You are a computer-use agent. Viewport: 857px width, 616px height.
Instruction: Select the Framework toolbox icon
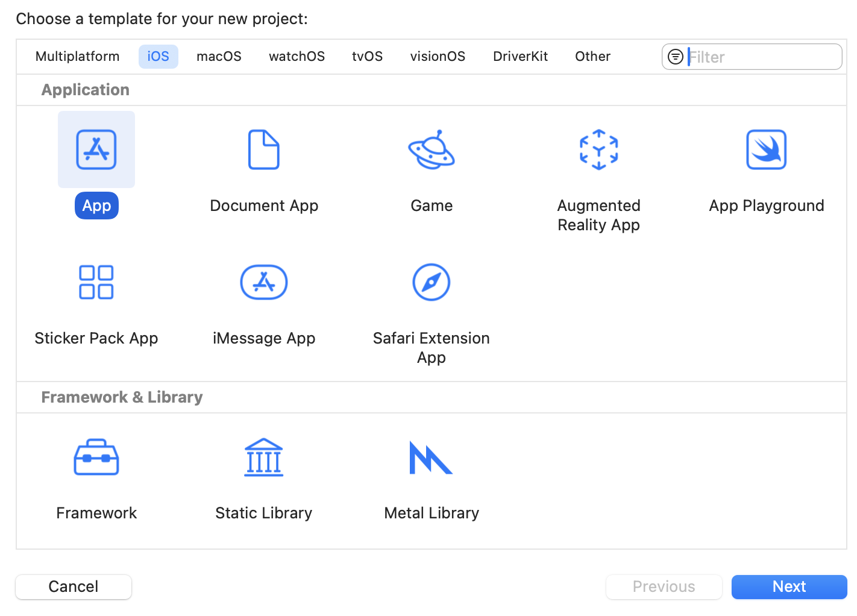(96, 457)
